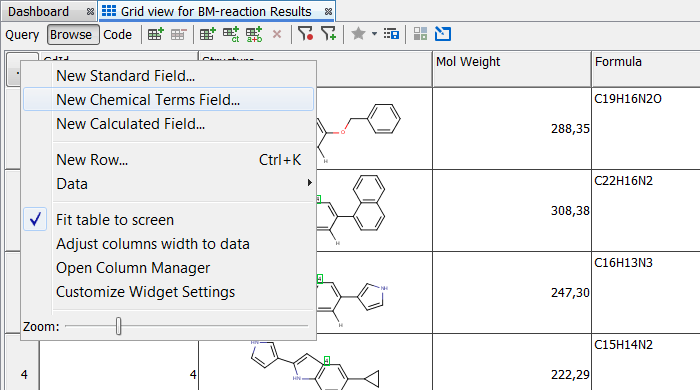The height and width of the screenshot is (390, 700).
Task: Click the benzyl ether structure in row one
Action: pyautogui.click(x=358, y=132)
